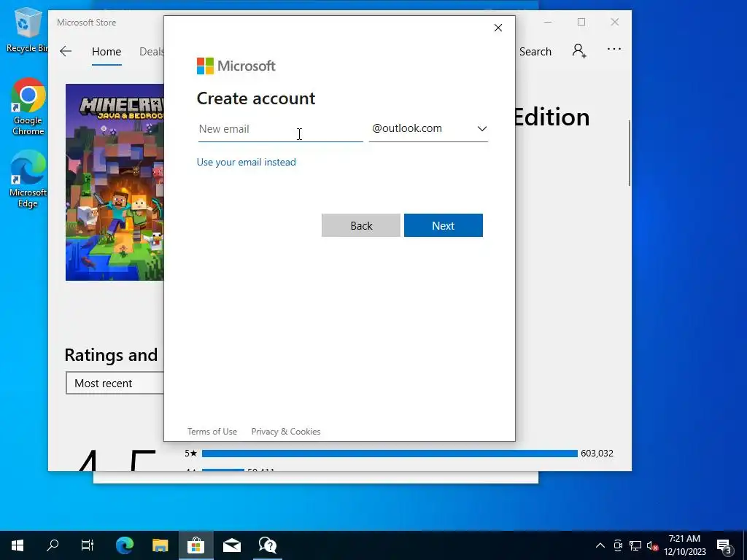Close the Create account dialog
The height and width of the screenshot is (560, 747).
pos(498,28)
